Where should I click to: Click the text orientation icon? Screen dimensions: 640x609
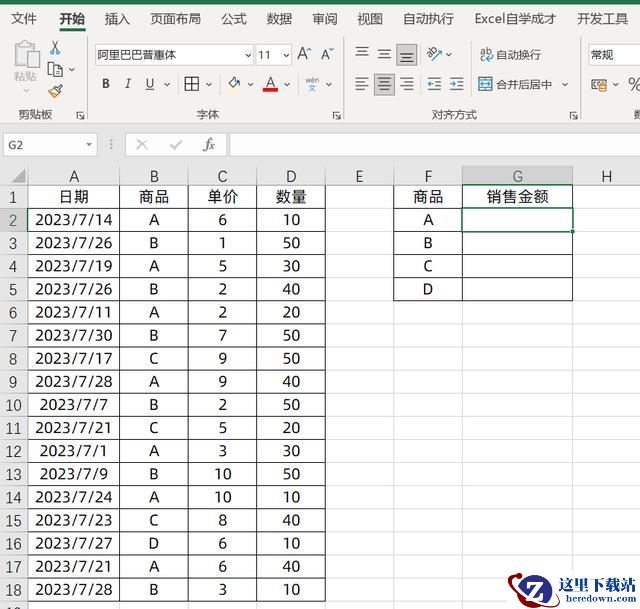(434, 53)
